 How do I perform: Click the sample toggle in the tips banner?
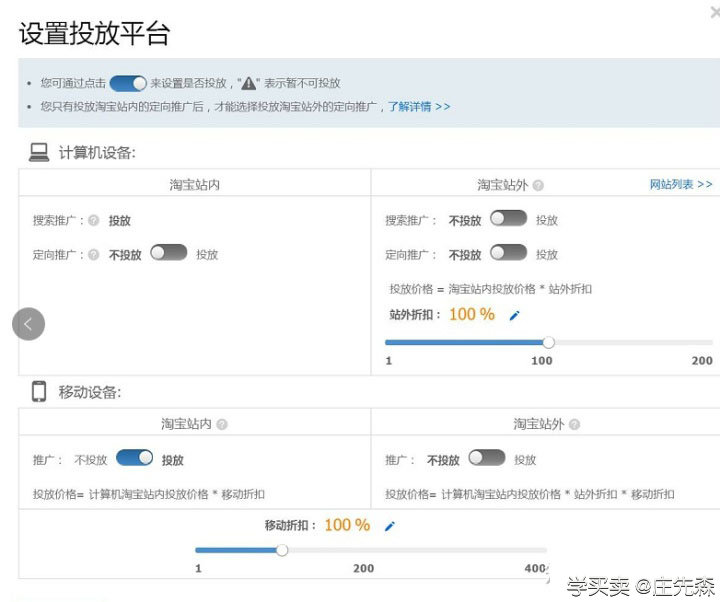(128, 84)
